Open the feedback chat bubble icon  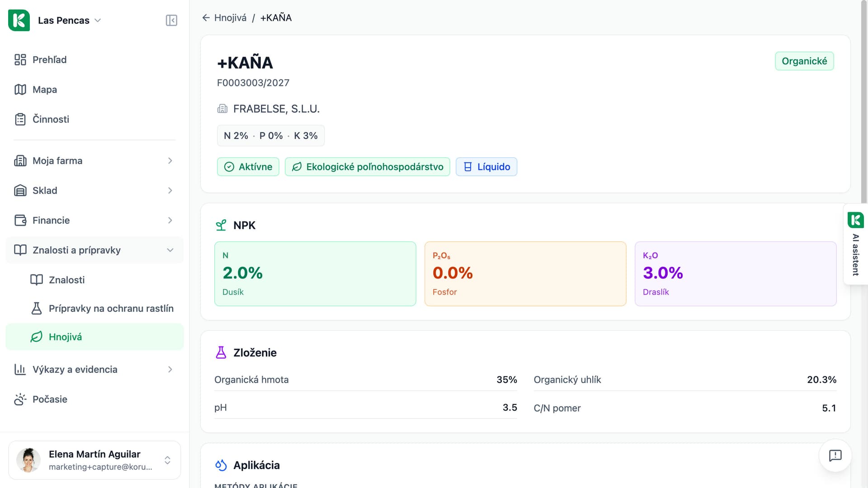point(835,455)
